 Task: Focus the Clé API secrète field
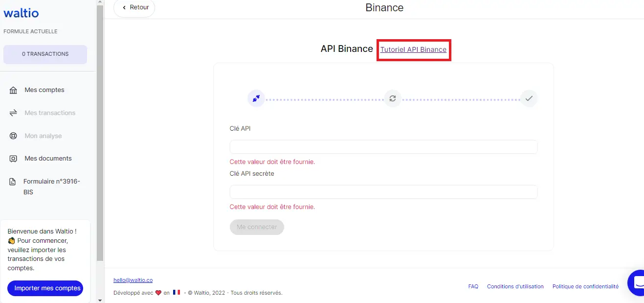point(383,192)
